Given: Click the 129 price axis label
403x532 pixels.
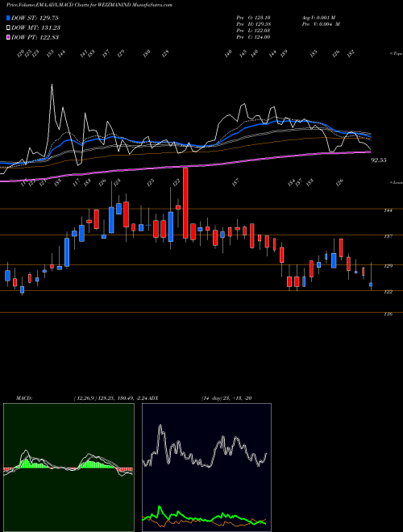Looking at the screenshot, I should (x=388, y=266).
